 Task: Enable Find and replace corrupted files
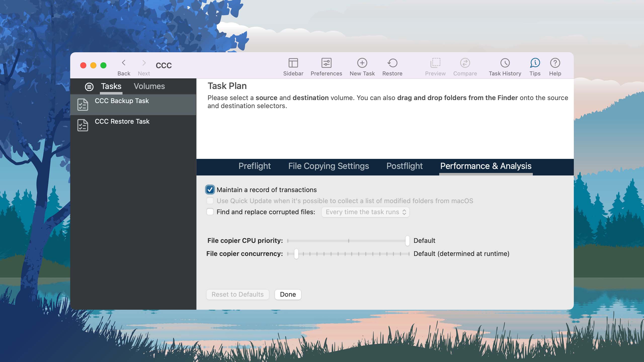[x=210, y=212]
